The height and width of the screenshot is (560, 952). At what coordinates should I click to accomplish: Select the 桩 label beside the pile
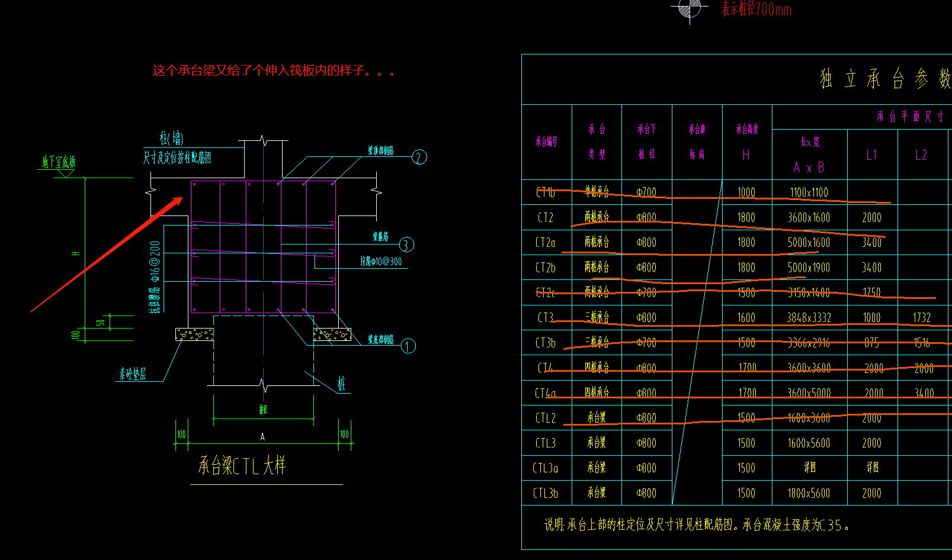341,384
